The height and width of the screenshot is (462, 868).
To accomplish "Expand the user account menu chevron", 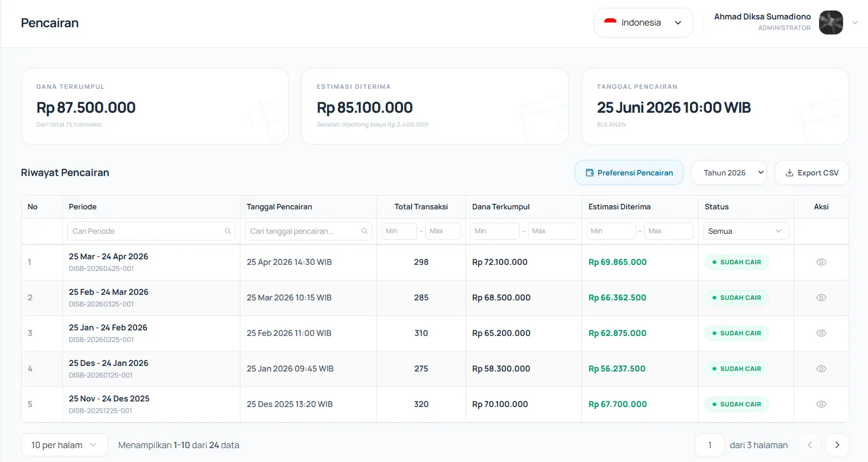I will [x=855, y=23].
